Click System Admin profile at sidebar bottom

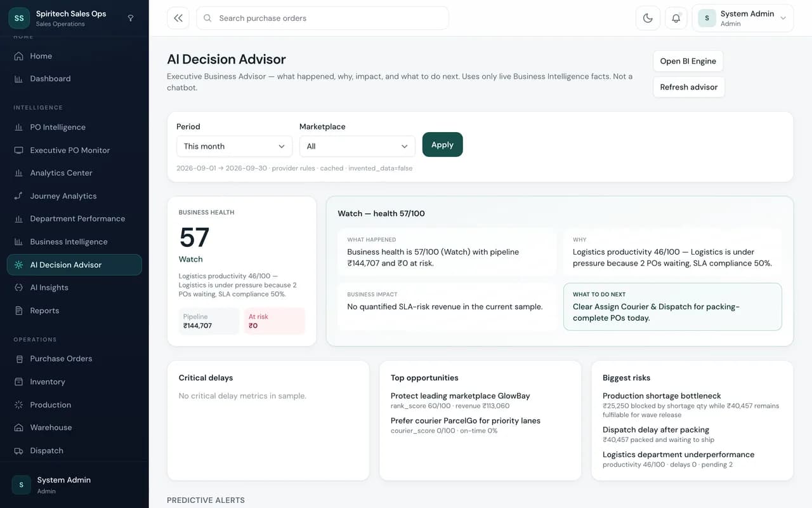tap(74, 485)
